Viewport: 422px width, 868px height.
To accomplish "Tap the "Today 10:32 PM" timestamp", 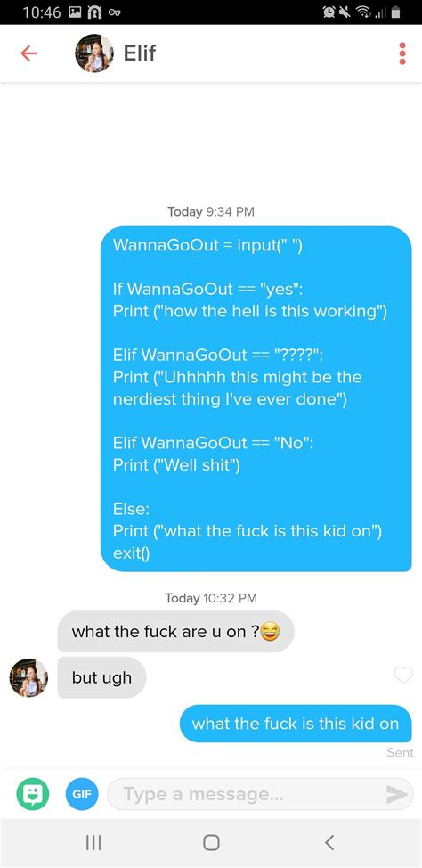I will tap(211, 598).
